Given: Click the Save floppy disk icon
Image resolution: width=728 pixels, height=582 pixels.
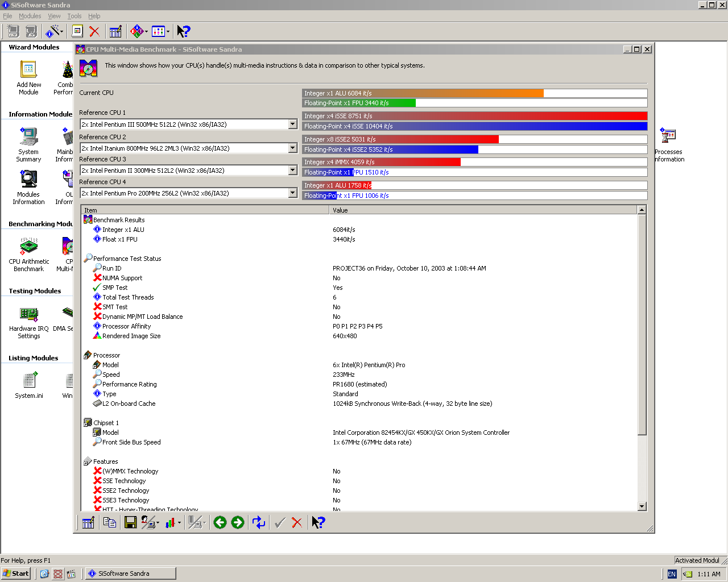Looking at the screenshot, I should (x=130, y=522).
